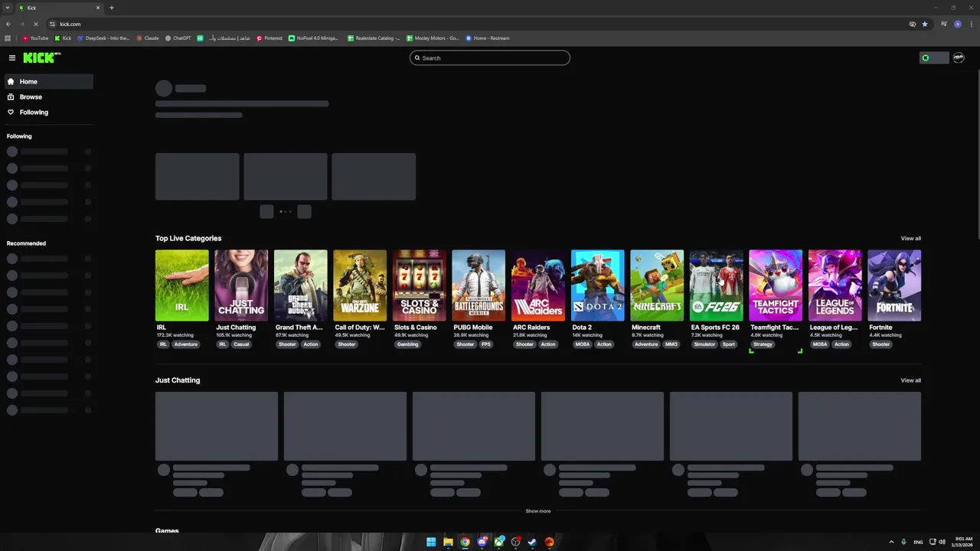View all Top Live Categories
Image resolution: width=980 pixels, height=551 pixels.
point(910,238)
